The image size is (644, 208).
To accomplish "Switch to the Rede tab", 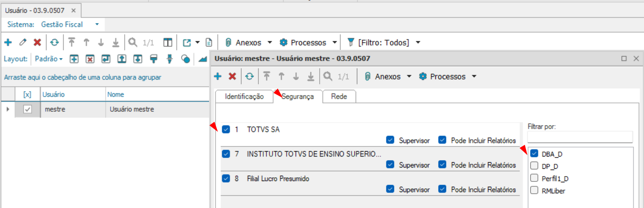I will (x=339, y=96).
